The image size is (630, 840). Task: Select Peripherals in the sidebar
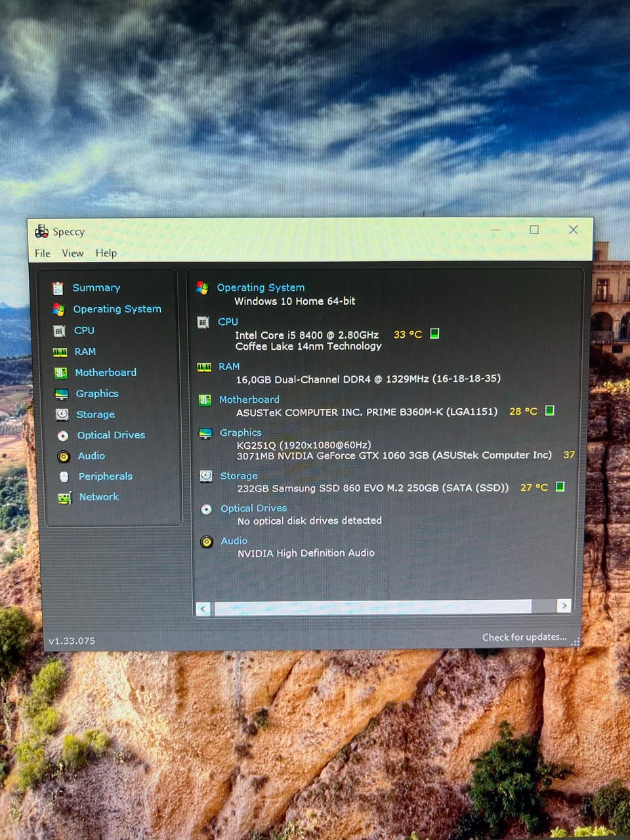coord(106,476)
